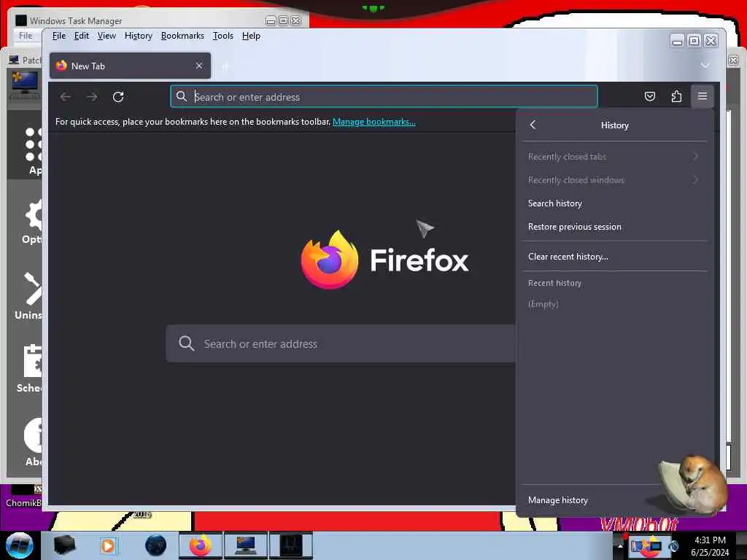Open the View menu in Firefox
Viewport: 747px width, 560px height.
point(107,36)
